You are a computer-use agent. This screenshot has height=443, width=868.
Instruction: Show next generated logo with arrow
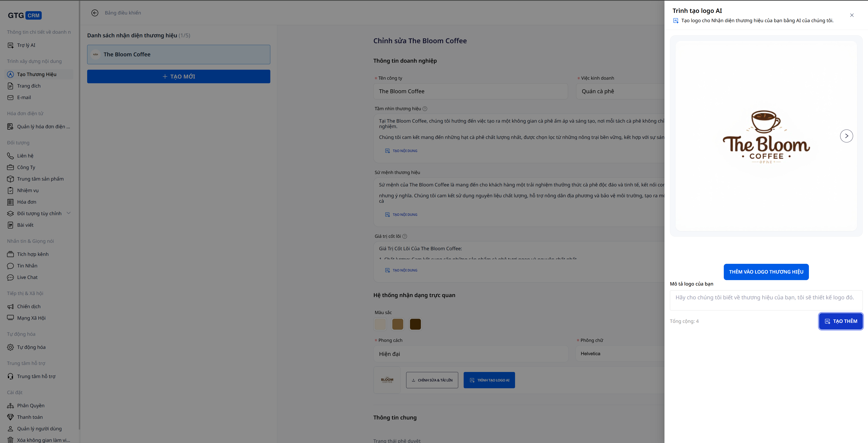tap(846, 136)
